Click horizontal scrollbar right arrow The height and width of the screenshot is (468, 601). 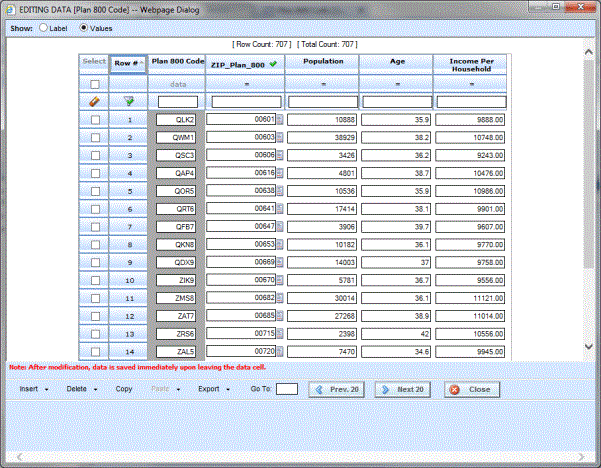(x=581, y=457)
